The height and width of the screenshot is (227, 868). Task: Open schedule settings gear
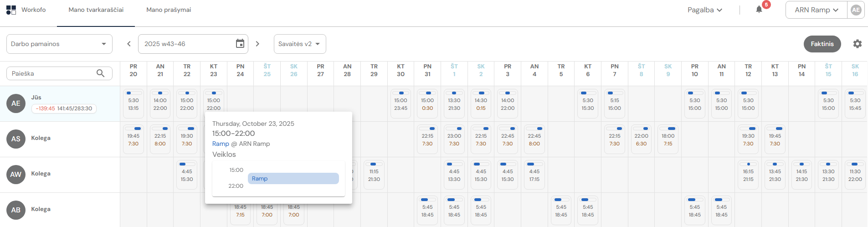(857, 44)
